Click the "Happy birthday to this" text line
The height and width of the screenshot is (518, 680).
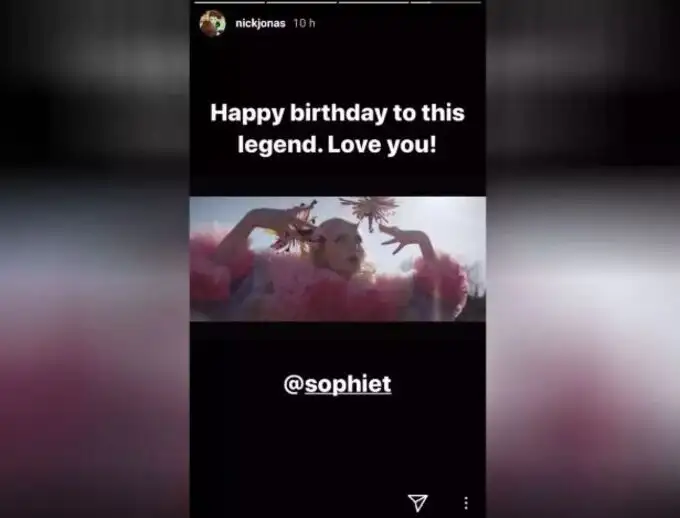point(337,113)
